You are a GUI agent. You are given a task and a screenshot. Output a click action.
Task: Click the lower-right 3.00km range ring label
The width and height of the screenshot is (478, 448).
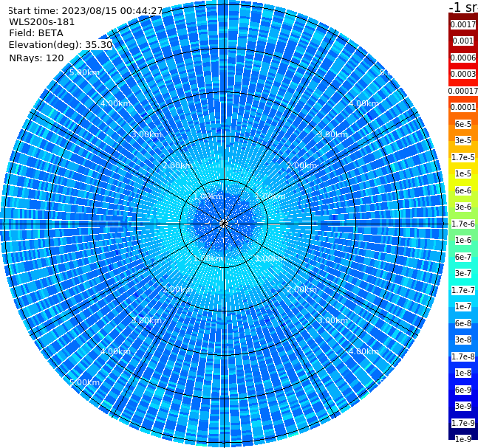[332, 320]
